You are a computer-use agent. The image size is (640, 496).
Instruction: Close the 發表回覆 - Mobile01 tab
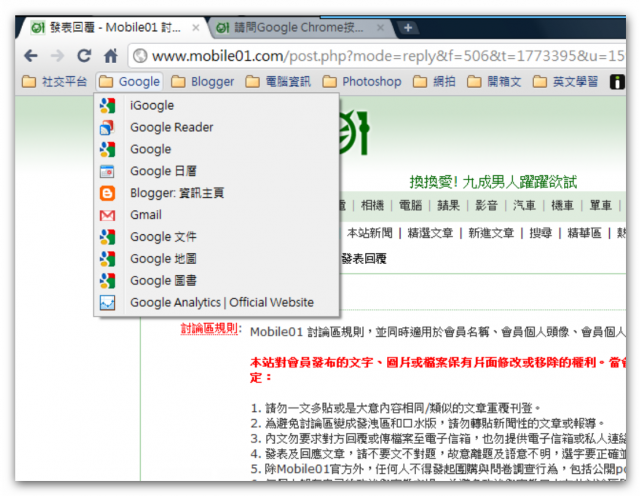click(x=196, y=28)
